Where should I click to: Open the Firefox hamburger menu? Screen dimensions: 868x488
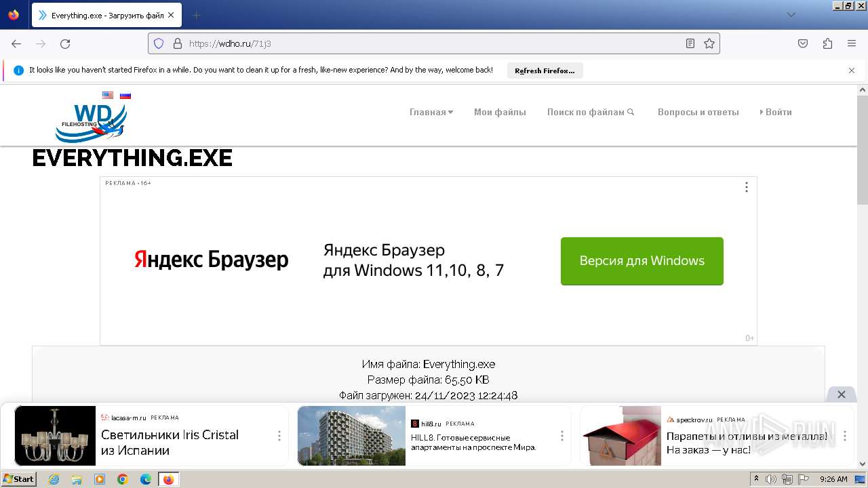coord(852,43)
